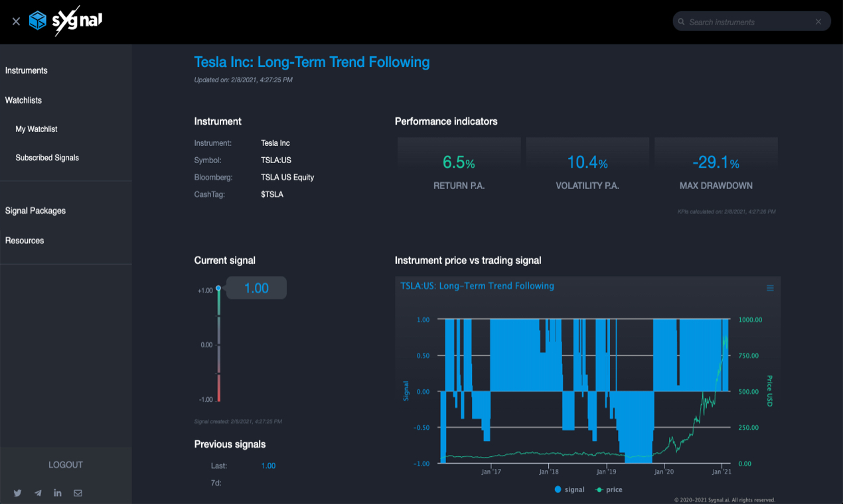Screen dimensions: 843x504
Task: Click the LOGOUT button
Action: point(66,465)
